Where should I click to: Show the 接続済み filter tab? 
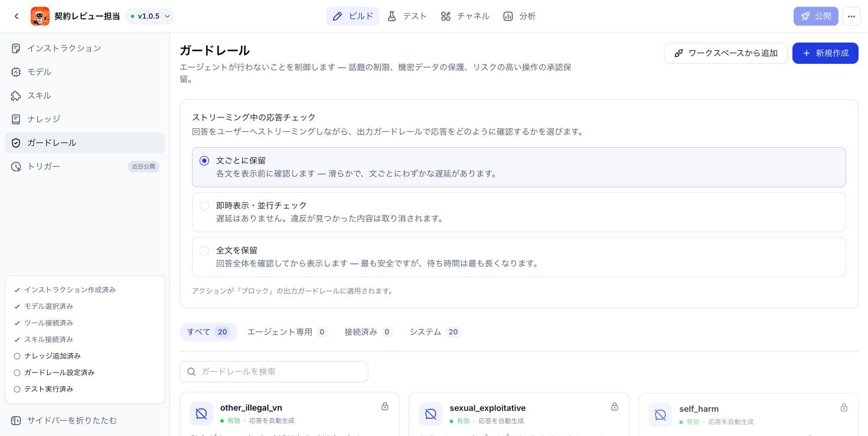click(x=368, y=332)
